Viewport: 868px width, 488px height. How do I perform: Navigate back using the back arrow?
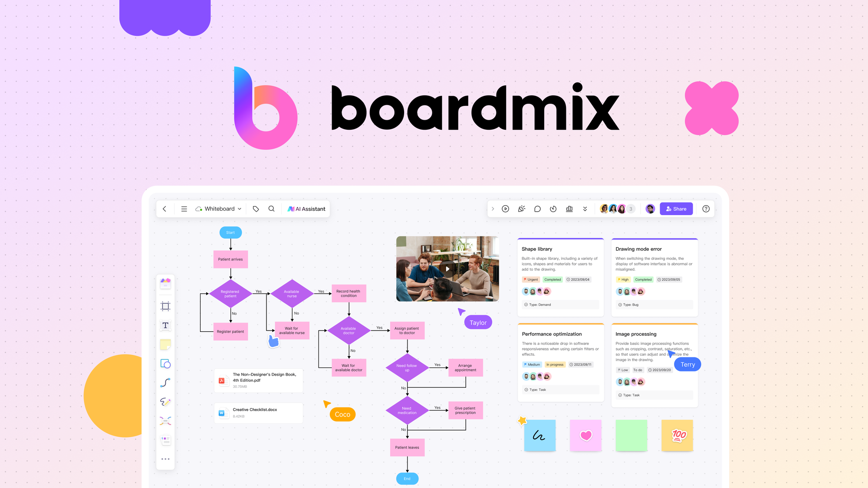pyautogui.click(x=165, y=209)
